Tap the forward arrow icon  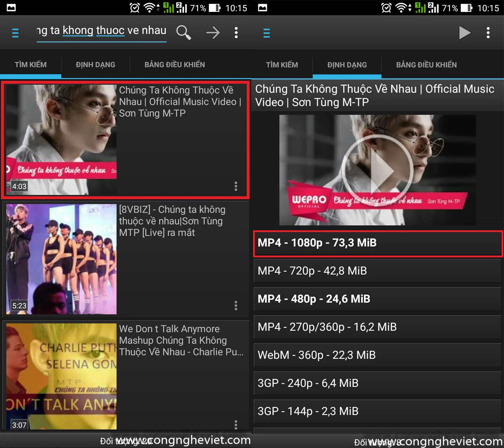(x=213, y=33)
